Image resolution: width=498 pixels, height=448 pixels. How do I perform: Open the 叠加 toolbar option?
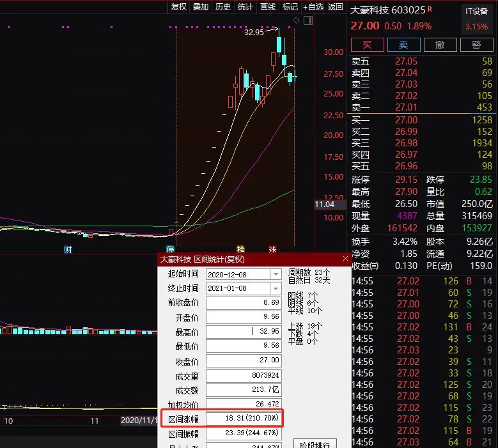click(x=201, y=6)
